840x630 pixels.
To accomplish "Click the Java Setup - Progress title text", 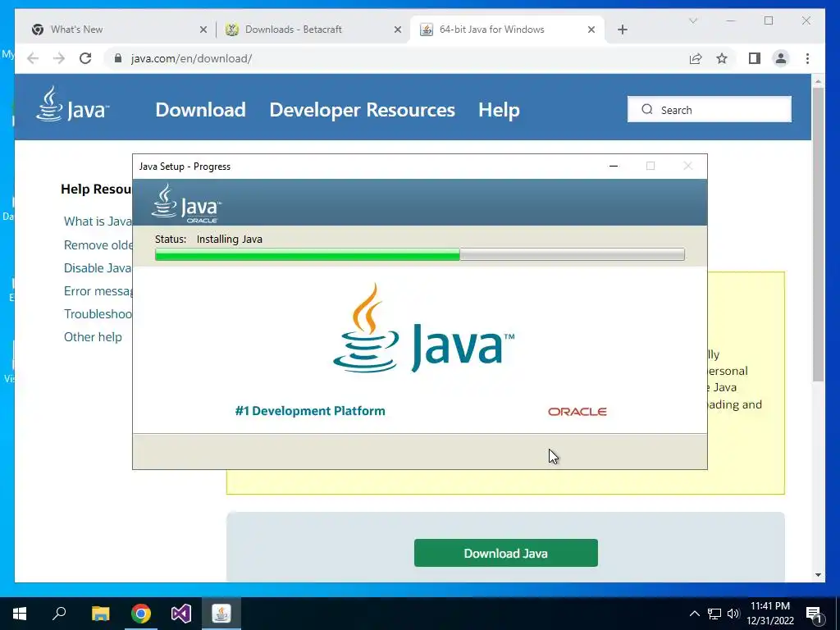I will pos(185,166).
